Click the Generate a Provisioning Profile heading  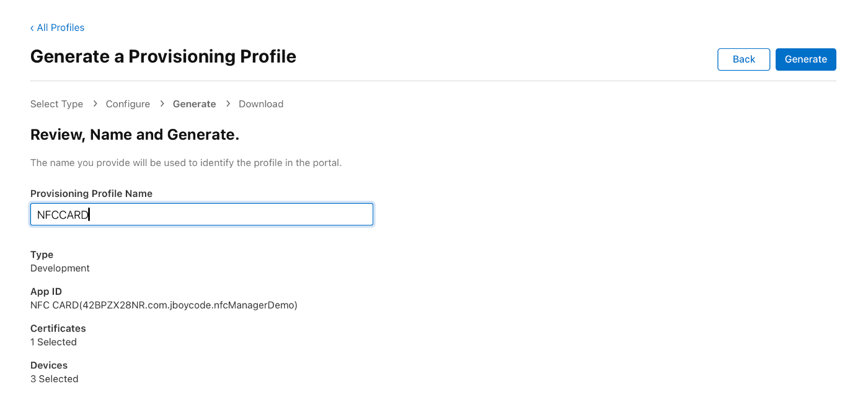tap(163, 56)
